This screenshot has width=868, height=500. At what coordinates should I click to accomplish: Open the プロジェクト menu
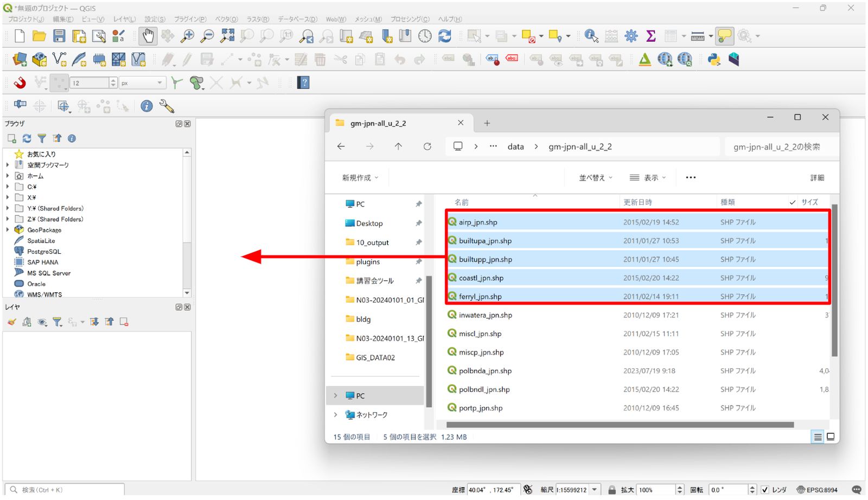pyautogui.click(x=26, y=19)
